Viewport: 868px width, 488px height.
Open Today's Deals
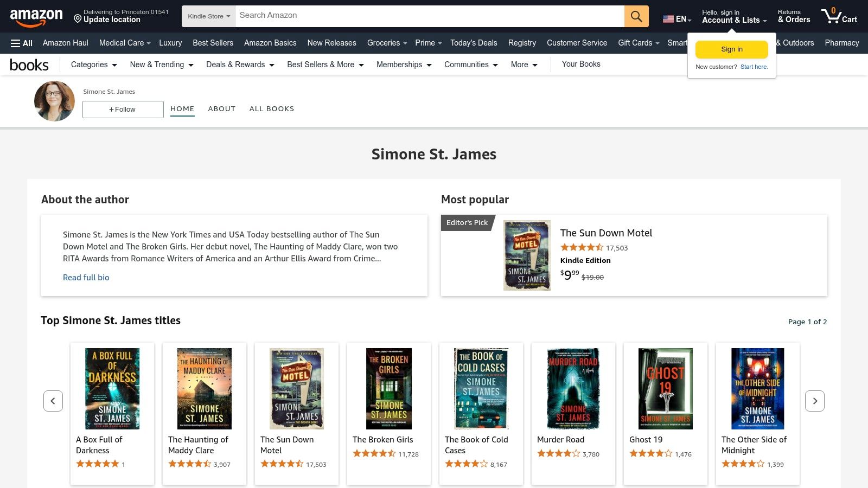click(474, 43)
